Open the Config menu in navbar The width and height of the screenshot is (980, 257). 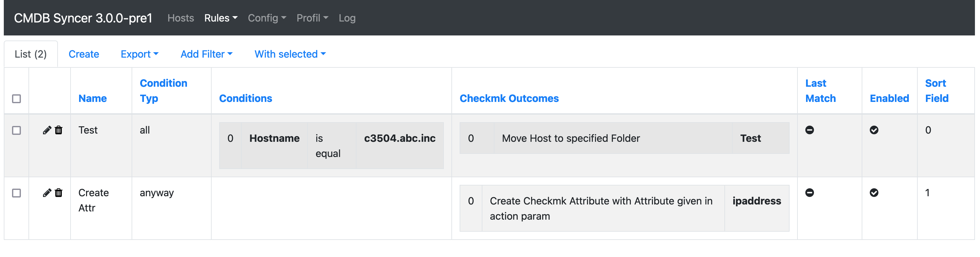(267, 18)
